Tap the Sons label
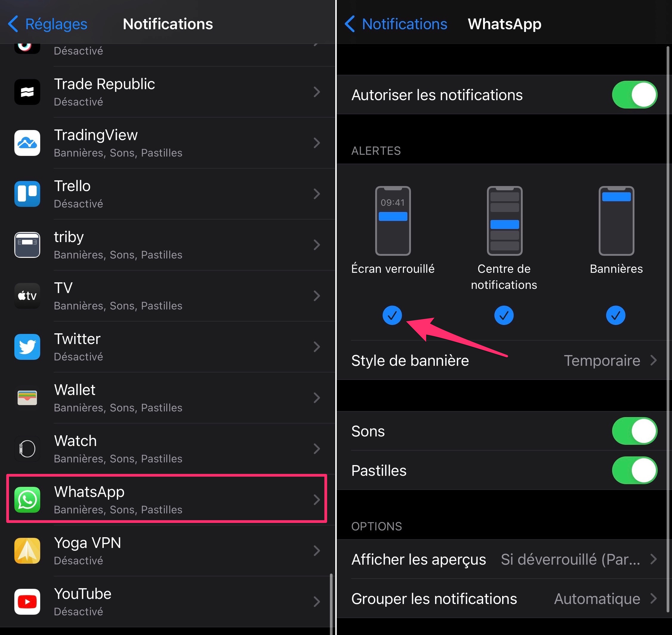672x635 pixels. [x=368, y=431]
